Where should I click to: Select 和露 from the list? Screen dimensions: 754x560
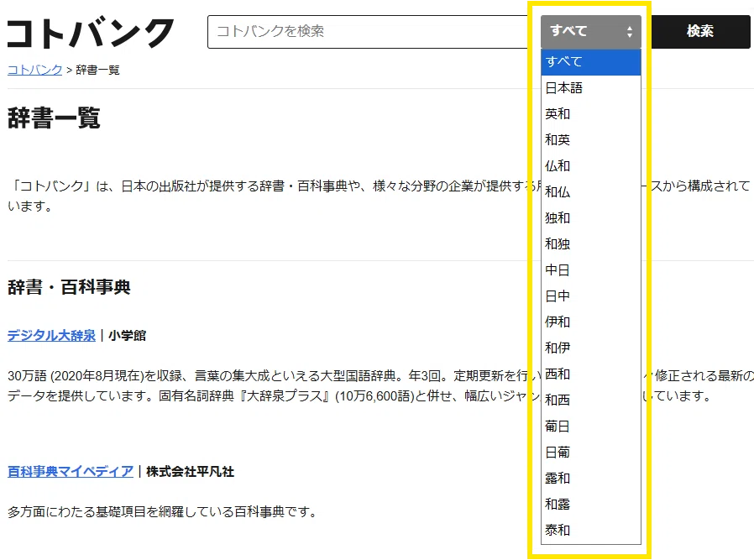(x=591, y=505)
